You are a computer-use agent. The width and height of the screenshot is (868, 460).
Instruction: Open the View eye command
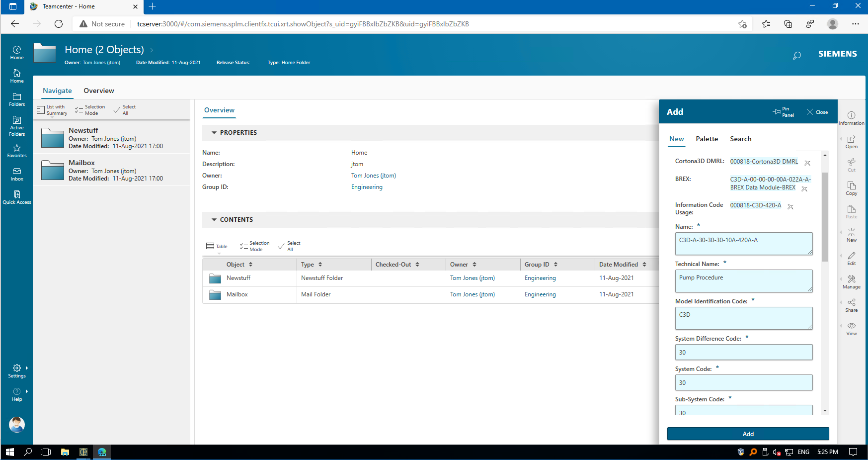pos(851,329)
